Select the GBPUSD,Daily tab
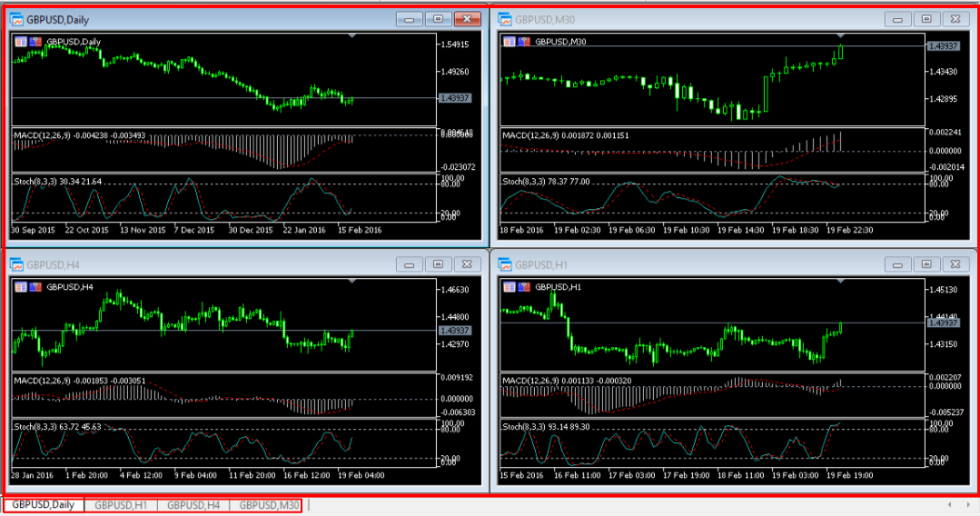980x516 pixels. click(43, 505)
